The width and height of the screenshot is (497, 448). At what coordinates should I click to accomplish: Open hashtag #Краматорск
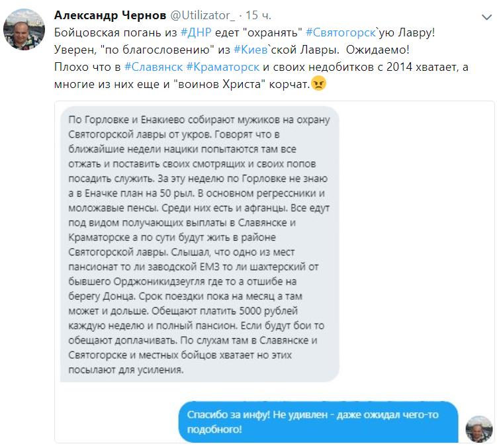pos(223,67)
